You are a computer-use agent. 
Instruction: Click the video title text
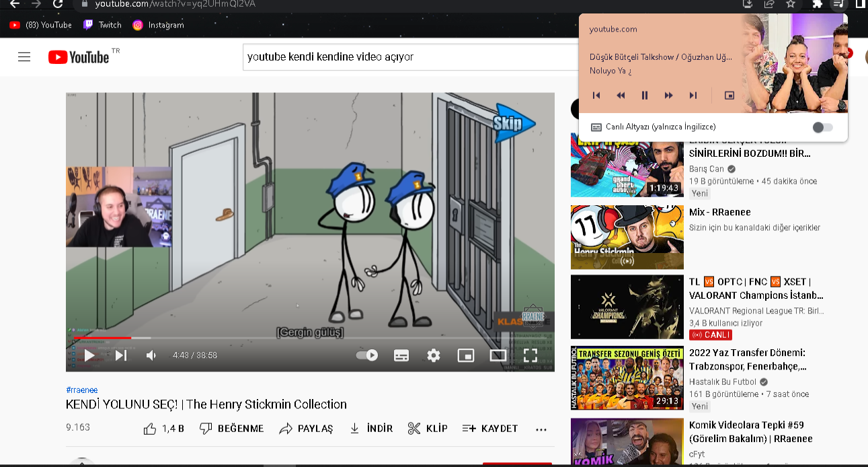(x=206, y=404)
